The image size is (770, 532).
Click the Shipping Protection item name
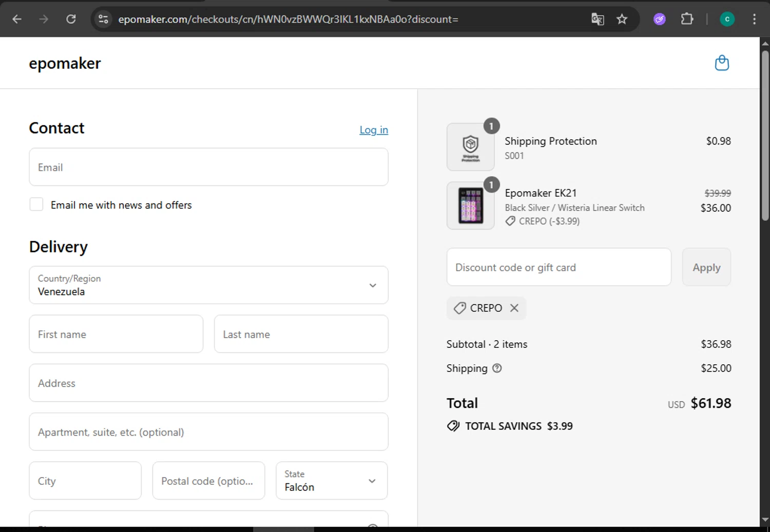click(550, 141)
